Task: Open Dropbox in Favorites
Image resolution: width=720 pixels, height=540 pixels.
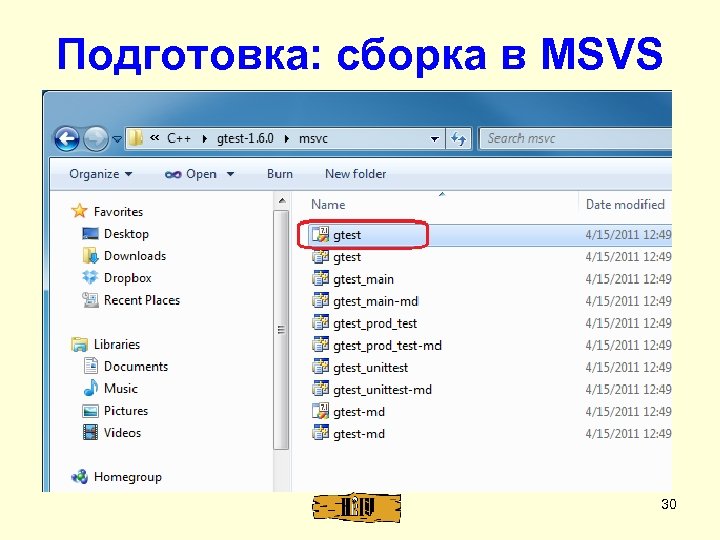Action: [x=128, y=278]
